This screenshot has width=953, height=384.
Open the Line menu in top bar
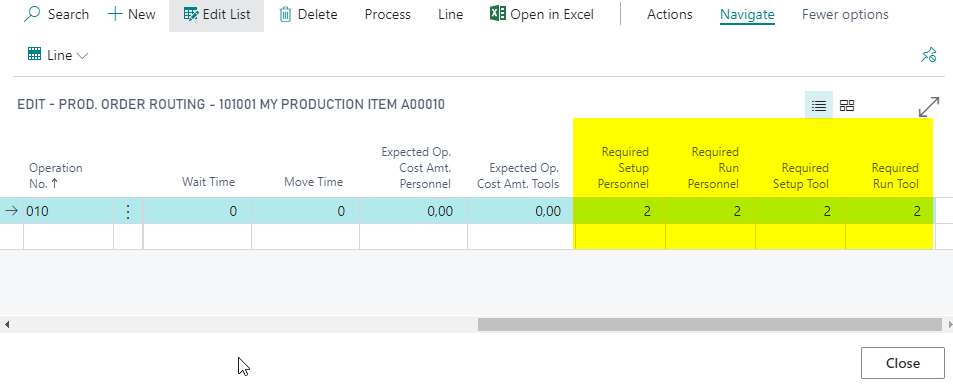(450, 15)
